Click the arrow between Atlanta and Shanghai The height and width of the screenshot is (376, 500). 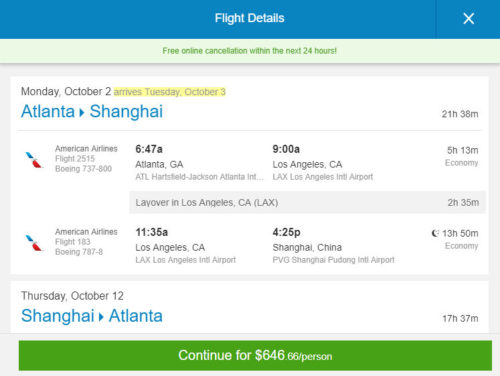click(82, 112)
